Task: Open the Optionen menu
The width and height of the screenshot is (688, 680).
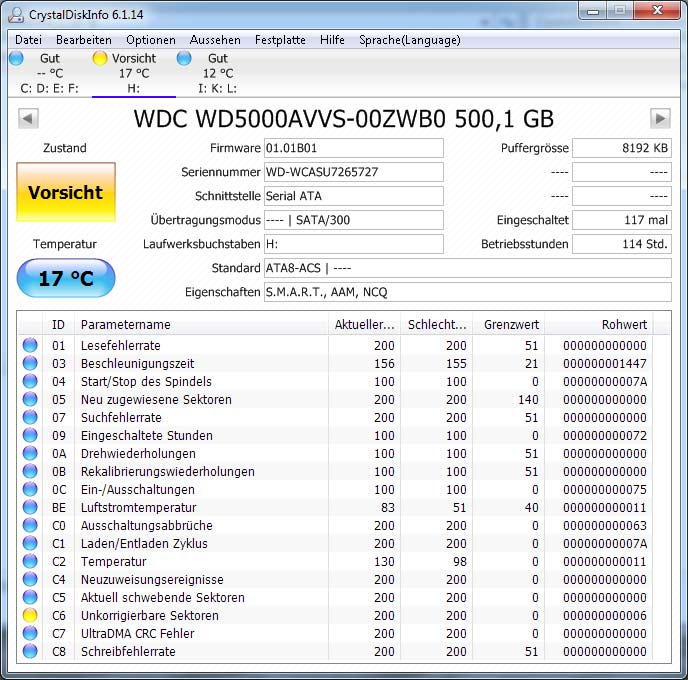Action: pos(151,40)
